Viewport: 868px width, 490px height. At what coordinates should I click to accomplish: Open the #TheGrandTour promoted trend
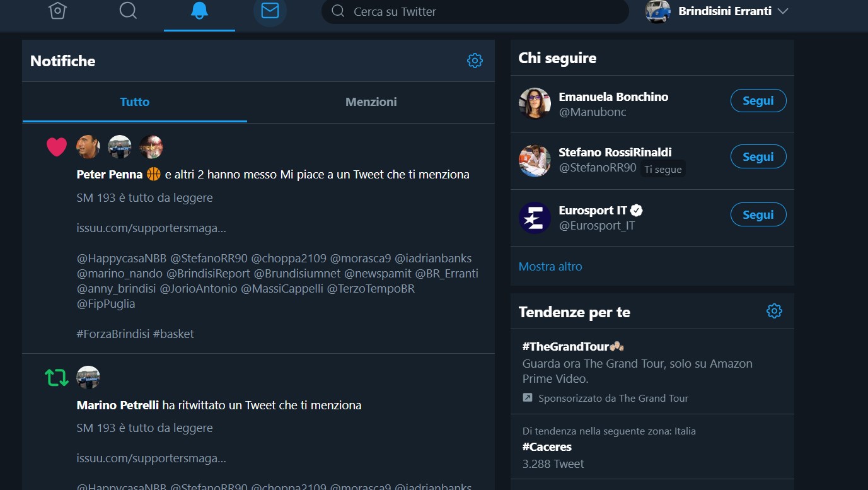565,346
